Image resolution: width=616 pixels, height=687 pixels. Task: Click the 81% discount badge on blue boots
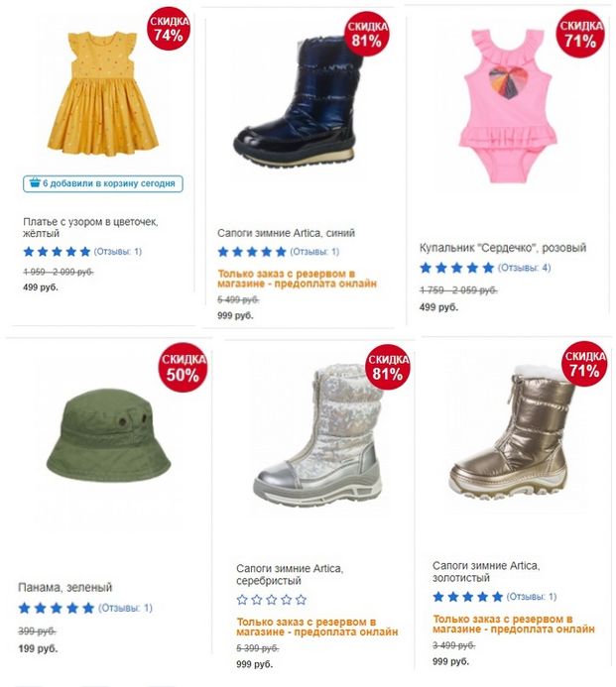367,34
